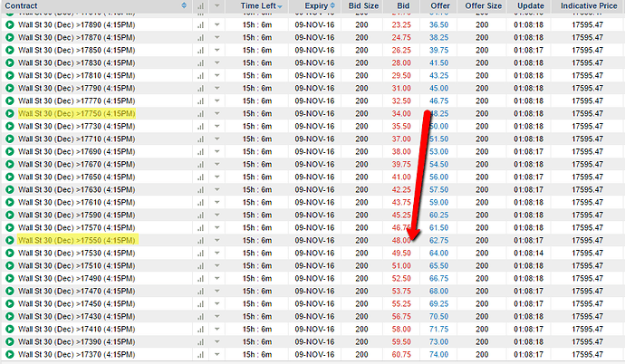Select offer price 74.00 for >17370
The image size is (625, 364).
pyautogui.click(x=438, y=354)
